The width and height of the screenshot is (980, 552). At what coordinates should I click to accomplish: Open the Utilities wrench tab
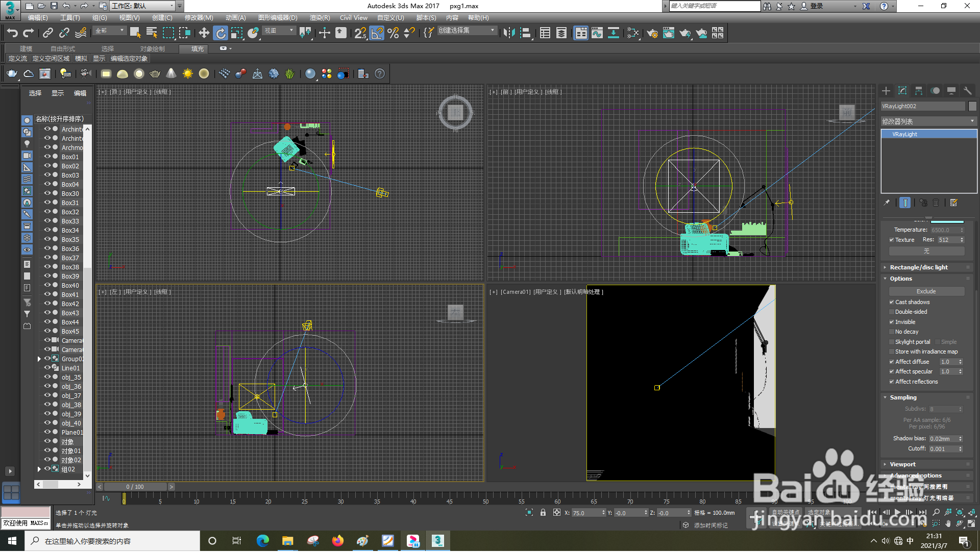click(x=967, y=91)
